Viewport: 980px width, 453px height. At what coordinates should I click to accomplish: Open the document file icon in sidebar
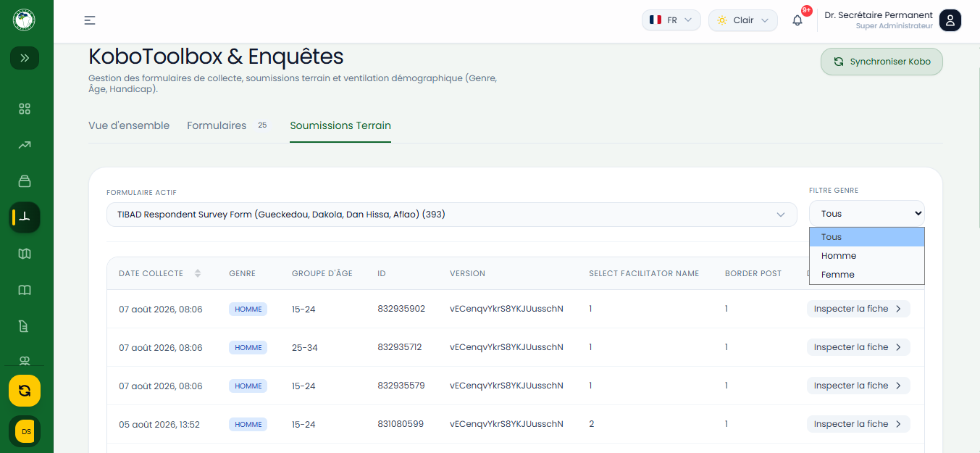click(25, 326)
